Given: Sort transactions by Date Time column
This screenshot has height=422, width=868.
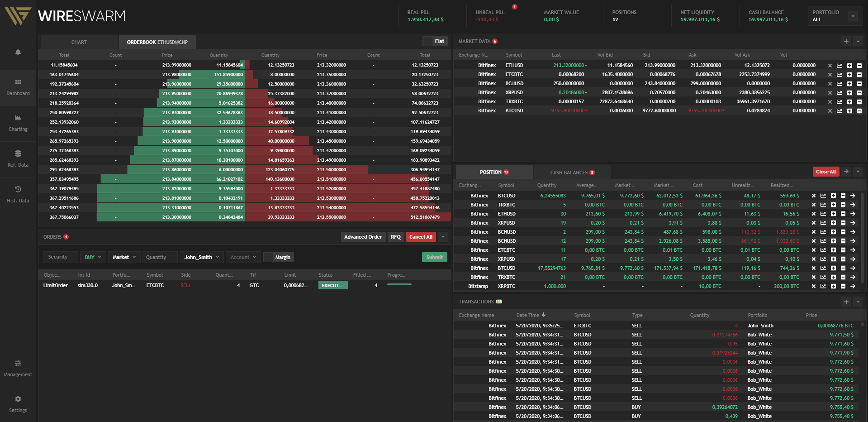Looking at the screenshot, I should pyautogui.click(x=531, y=315).
